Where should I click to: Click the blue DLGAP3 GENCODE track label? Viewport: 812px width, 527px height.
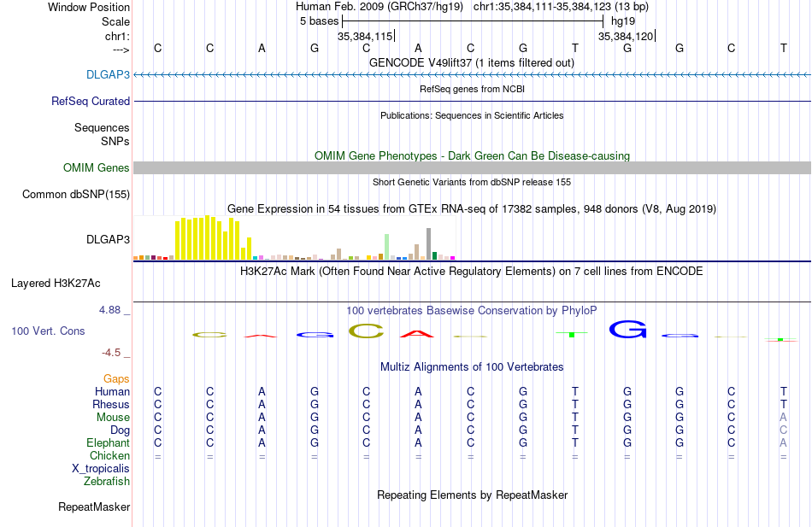point(108,74)
